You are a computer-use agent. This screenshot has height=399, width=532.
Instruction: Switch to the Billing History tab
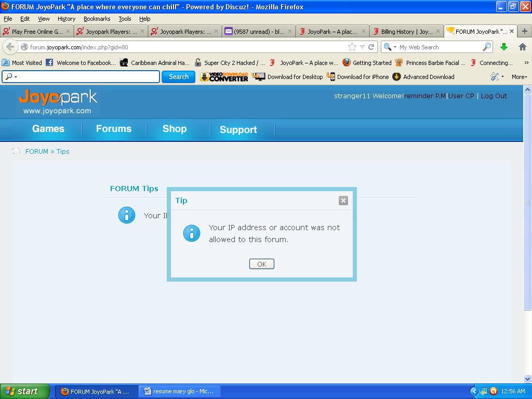406,31
